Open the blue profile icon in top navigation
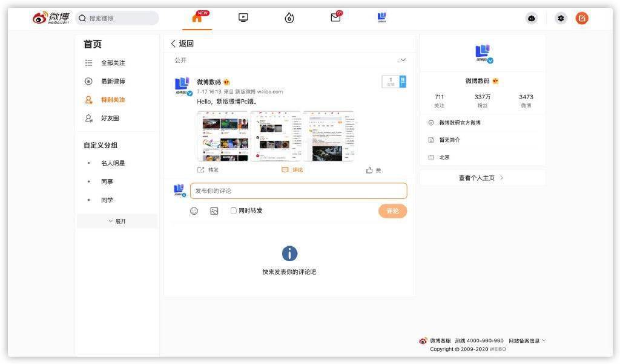The image size is (620, 364). pyautogui.click(x=382, y=17)
